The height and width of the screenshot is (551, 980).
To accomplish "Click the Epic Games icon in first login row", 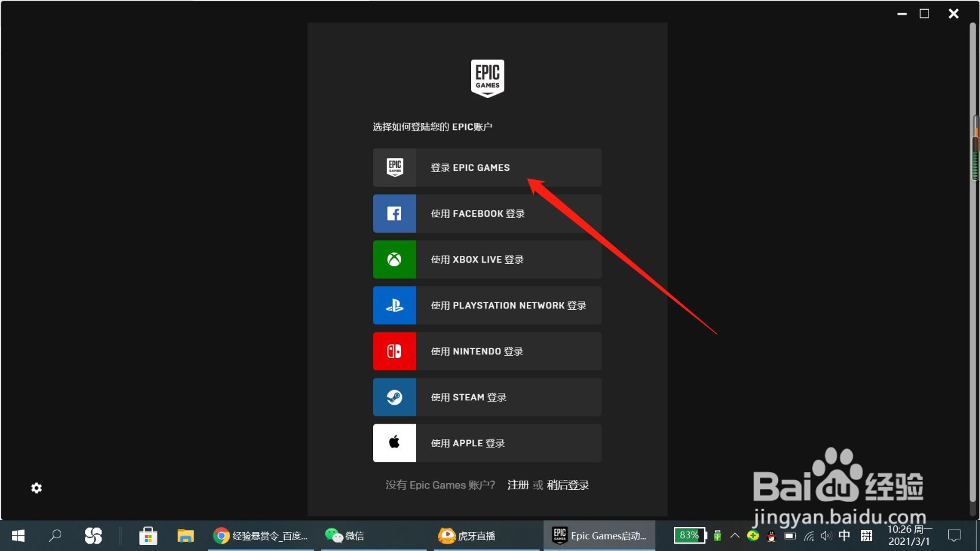I will pos(394,167).
